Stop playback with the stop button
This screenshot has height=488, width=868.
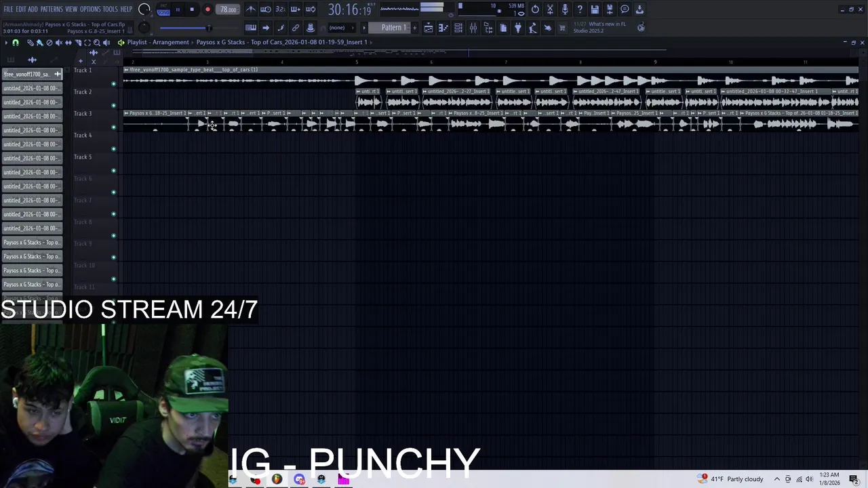coord(192,9)
